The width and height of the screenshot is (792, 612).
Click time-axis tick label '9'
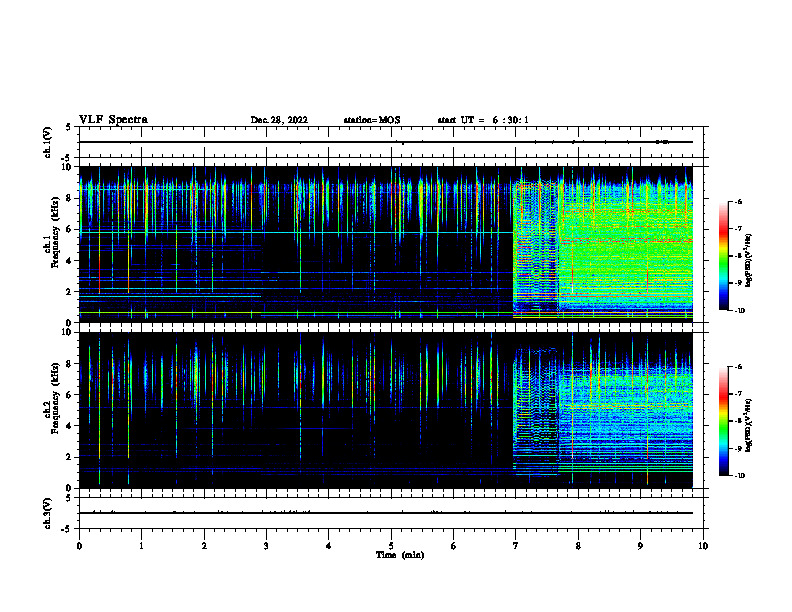pyautogui.click(x=640, y=546)
